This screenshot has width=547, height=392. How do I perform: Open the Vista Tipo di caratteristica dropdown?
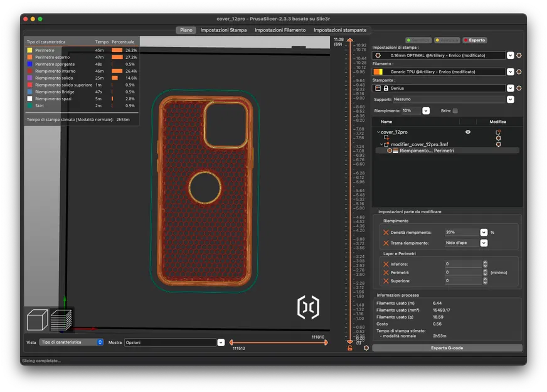71,342
